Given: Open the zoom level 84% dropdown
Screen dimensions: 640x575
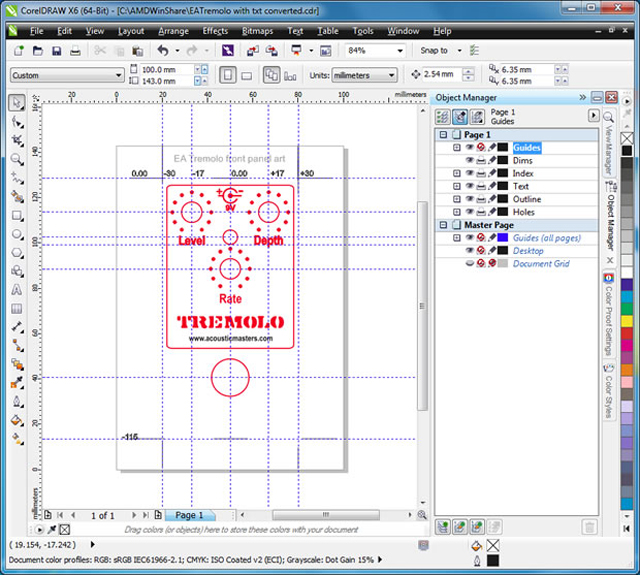Looking at the screenshot, I should point(400,51).
